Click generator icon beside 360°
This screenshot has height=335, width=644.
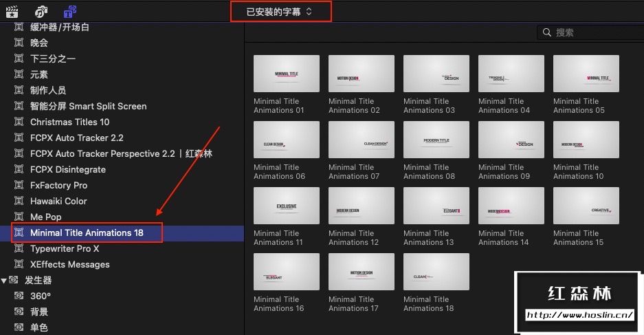[19, 296]
